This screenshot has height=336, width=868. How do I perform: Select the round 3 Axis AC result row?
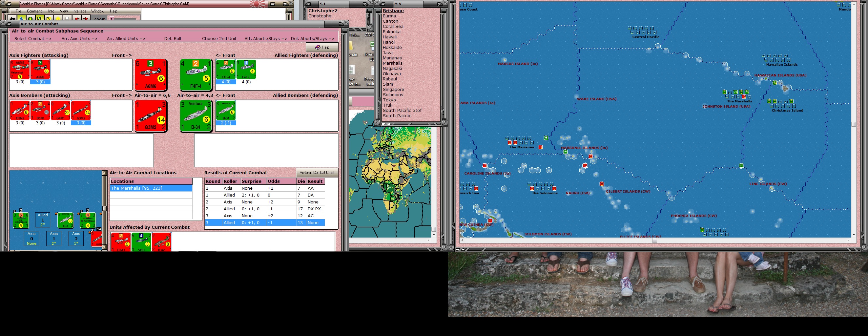(x=264, y=216)
